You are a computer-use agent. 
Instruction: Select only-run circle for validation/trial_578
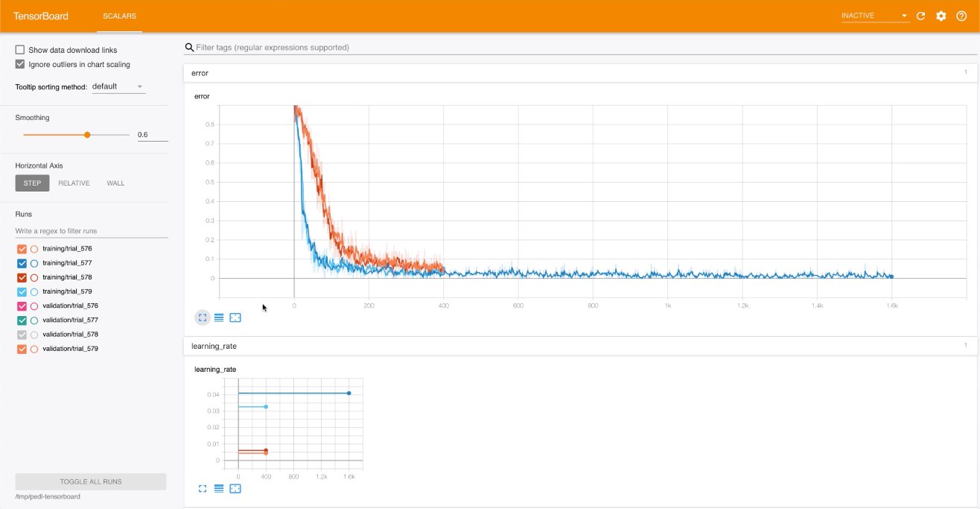tap(34, 335)
